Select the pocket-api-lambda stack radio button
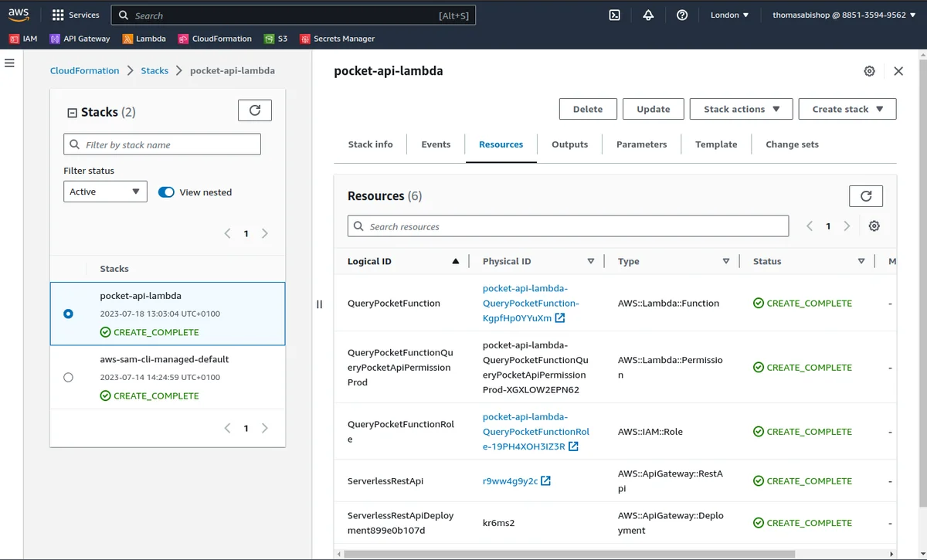This screenshot has width=927, height=560. (69, 314)
